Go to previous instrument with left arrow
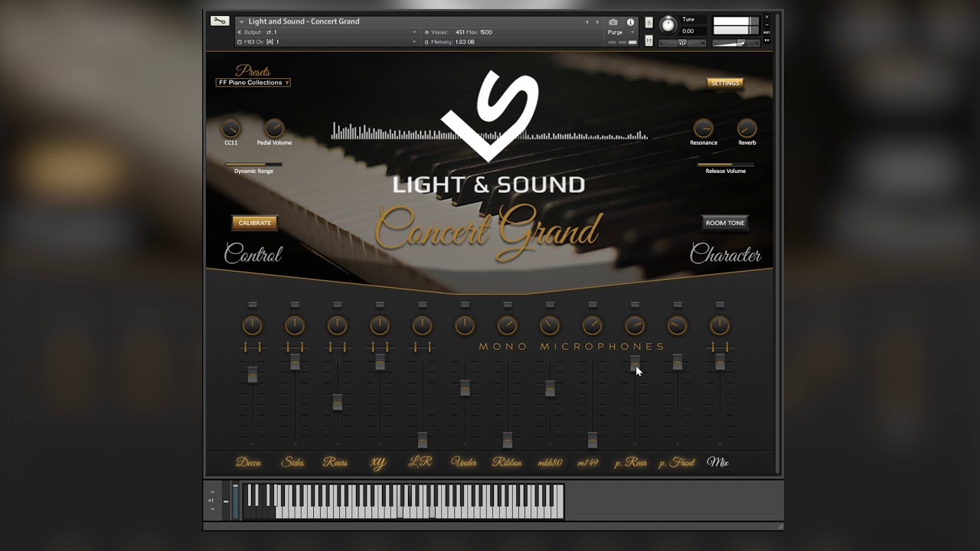 (587, 22)
